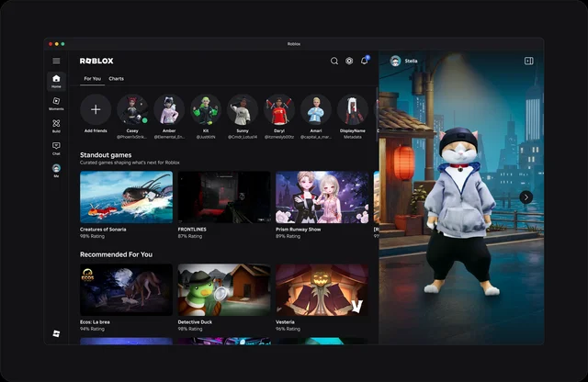Open the search magnifier icon
588x382 pixels.
pyautogui.click(x=334, y=61)
